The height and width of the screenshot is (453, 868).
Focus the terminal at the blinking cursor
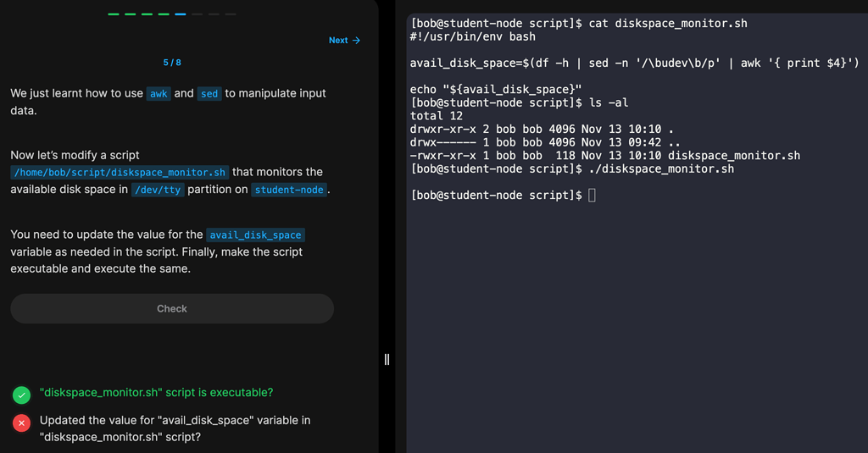(x=592, y=196)
